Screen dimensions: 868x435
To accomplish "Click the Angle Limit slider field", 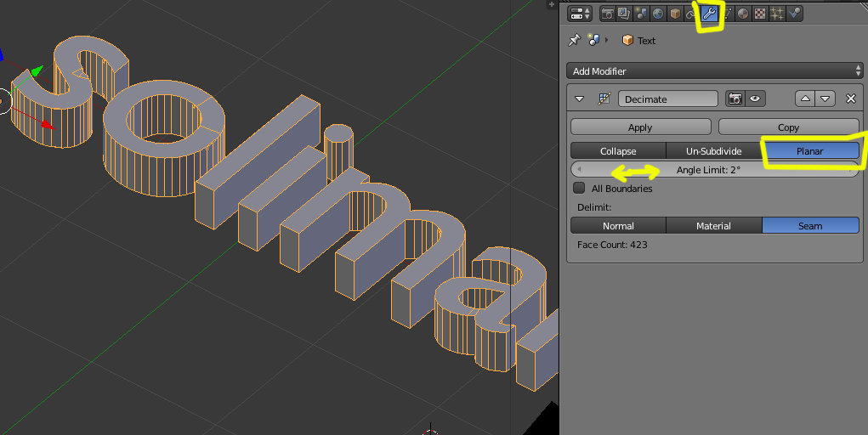I will tap(714, 170).
